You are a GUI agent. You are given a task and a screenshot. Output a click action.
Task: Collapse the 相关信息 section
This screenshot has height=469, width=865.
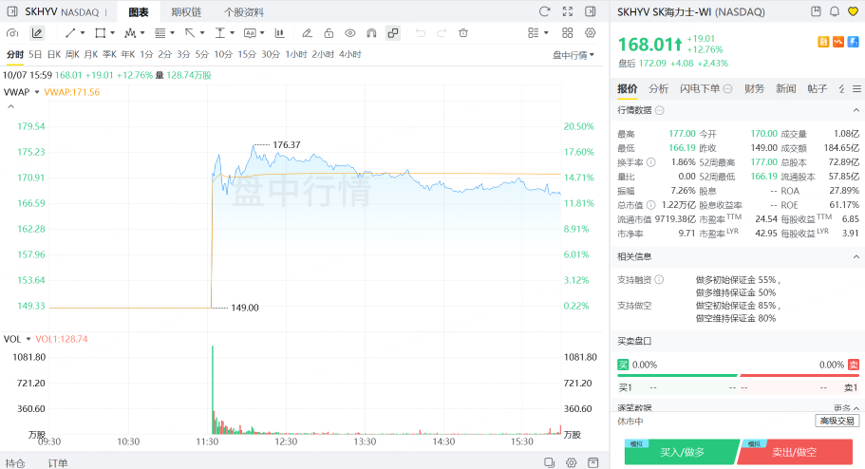(x=856, y=257)
